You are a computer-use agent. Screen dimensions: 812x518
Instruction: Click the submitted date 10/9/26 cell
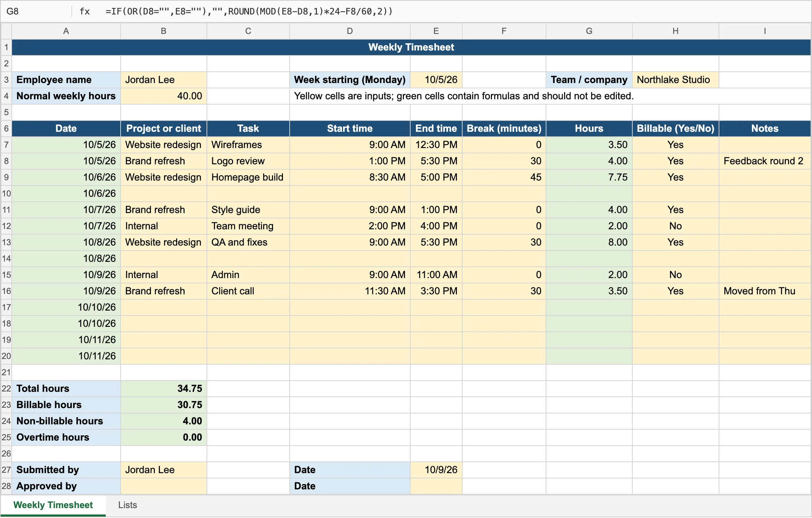click(436, 470)
